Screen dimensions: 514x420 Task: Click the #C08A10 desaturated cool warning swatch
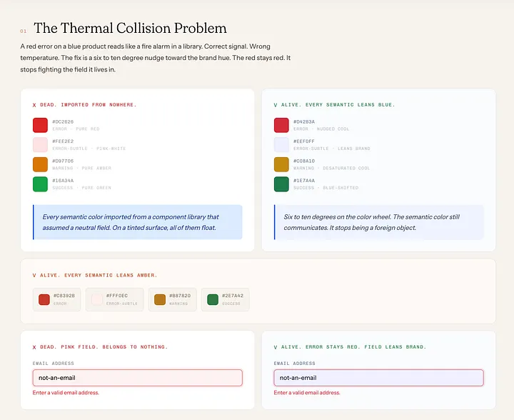pyautogui.click(x=281, y=164)
